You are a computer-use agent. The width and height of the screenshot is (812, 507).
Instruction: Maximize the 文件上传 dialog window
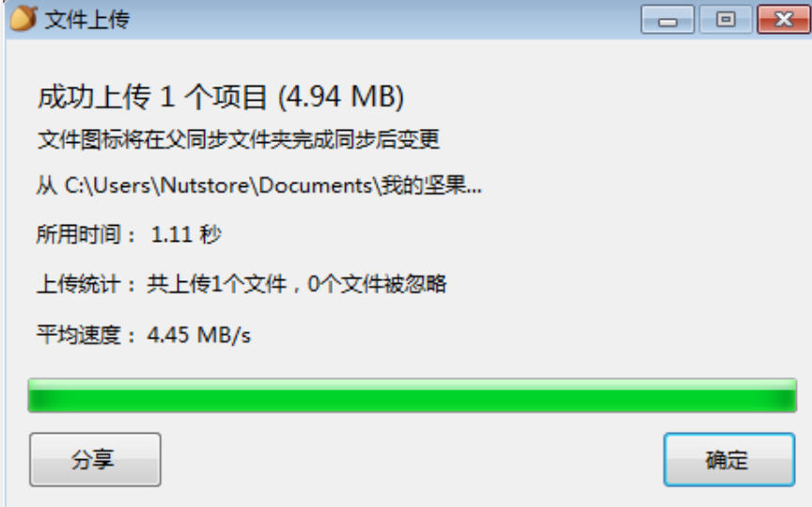pos(726,20)
